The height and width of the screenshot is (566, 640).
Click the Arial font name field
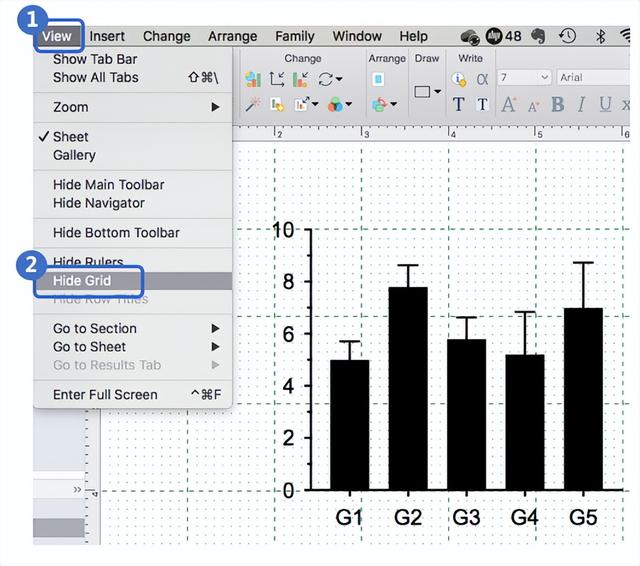click(590, 78)
